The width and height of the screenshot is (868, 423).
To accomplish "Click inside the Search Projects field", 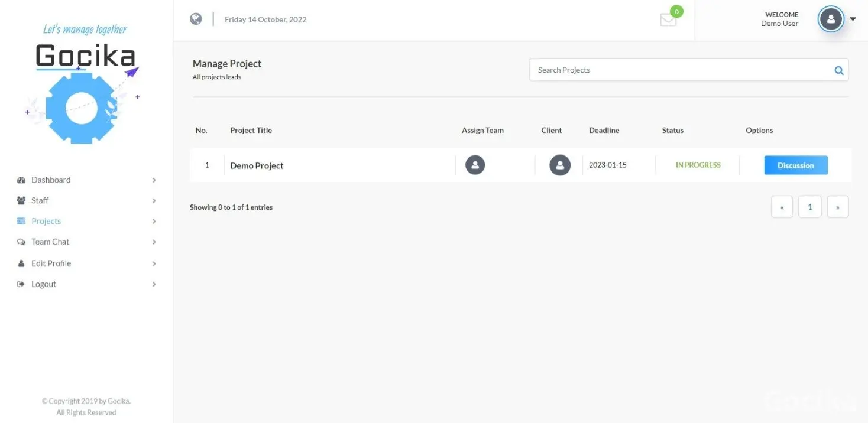I will pos(680,70).
